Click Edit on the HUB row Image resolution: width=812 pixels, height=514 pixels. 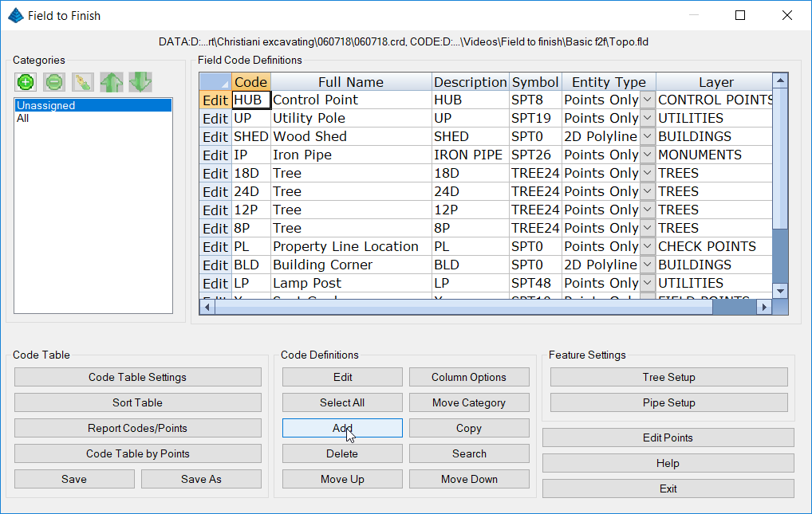click(x=215, y=100)
